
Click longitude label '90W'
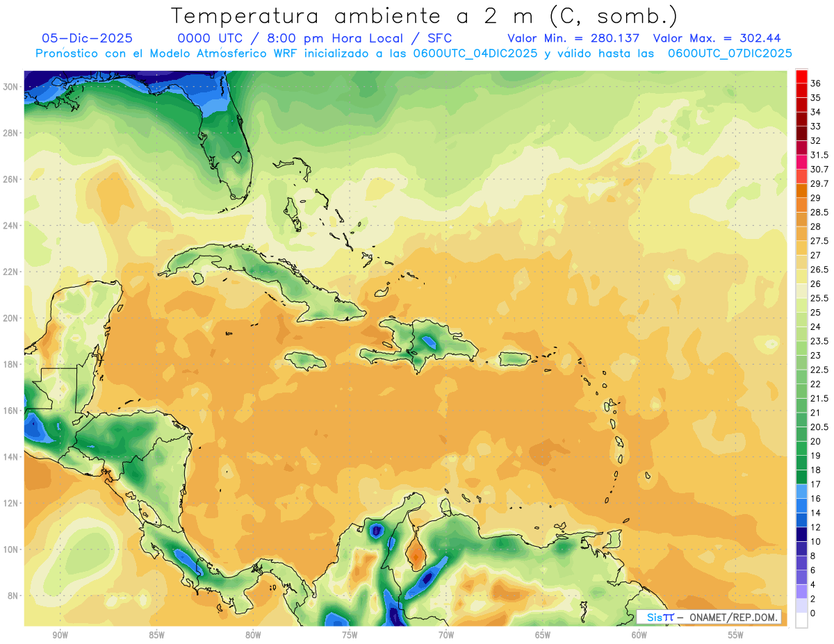60,635
